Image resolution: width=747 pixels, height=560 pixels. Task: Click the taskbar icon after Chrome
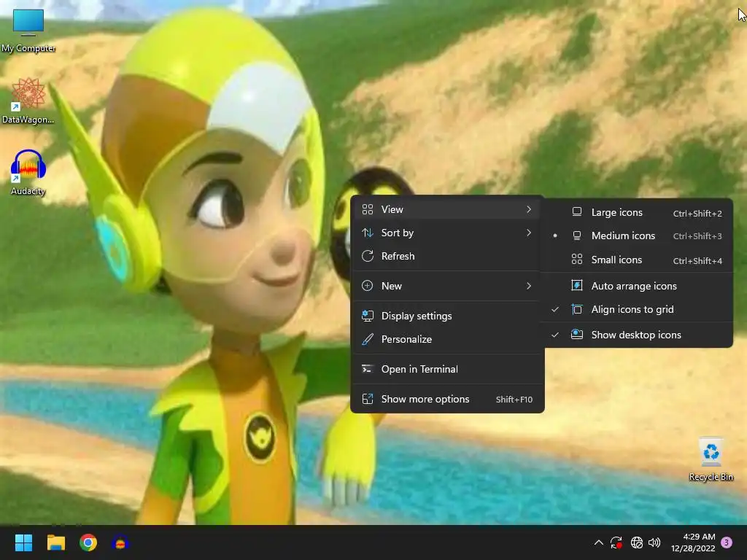point(120,542)
